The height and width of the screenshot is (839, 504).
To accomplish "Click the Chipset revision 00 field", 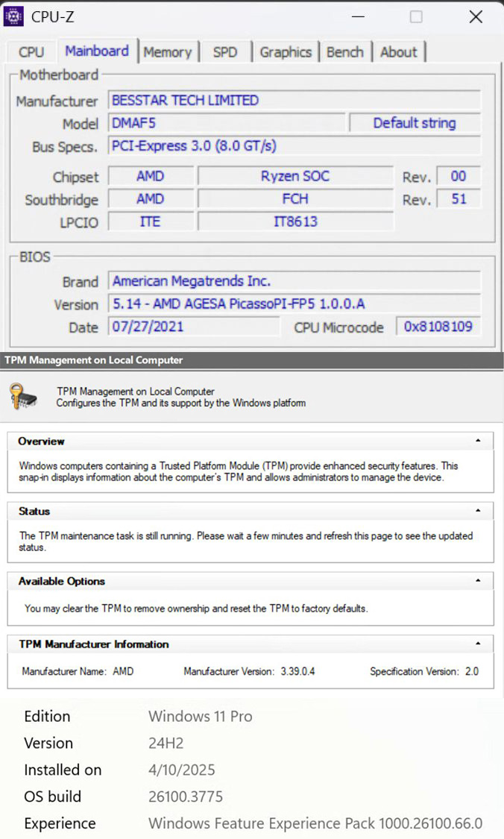I will pyautogui.click(x=459, y=176).
